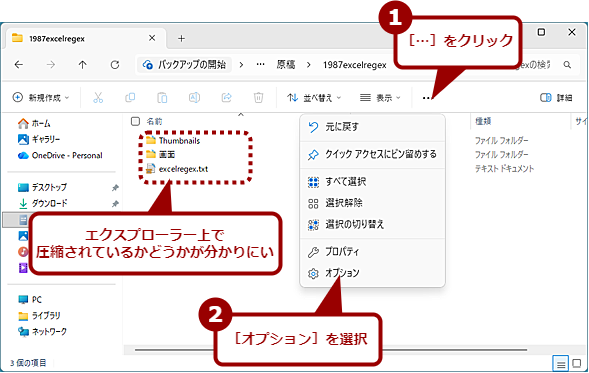
Task: Click バックアップの開始 button in address bar
Action: coord(184,65)
